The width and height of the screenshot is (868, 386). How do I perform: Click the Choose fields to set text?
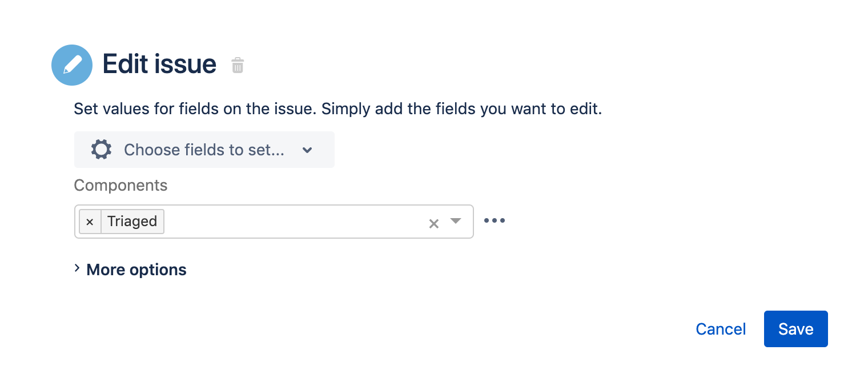pos(204,150)
